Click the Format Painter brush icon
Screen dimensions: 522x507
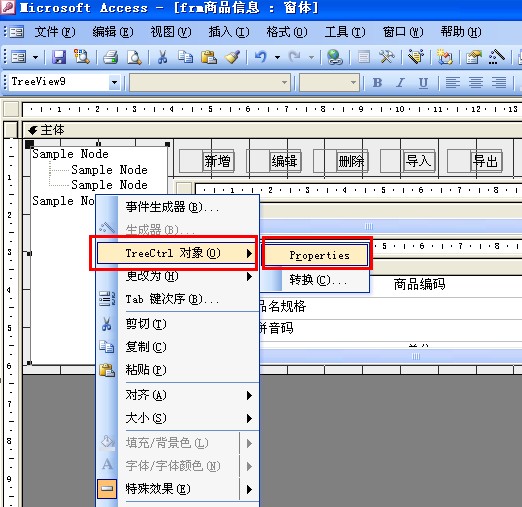pyautogui.click(x=232, y=57)
